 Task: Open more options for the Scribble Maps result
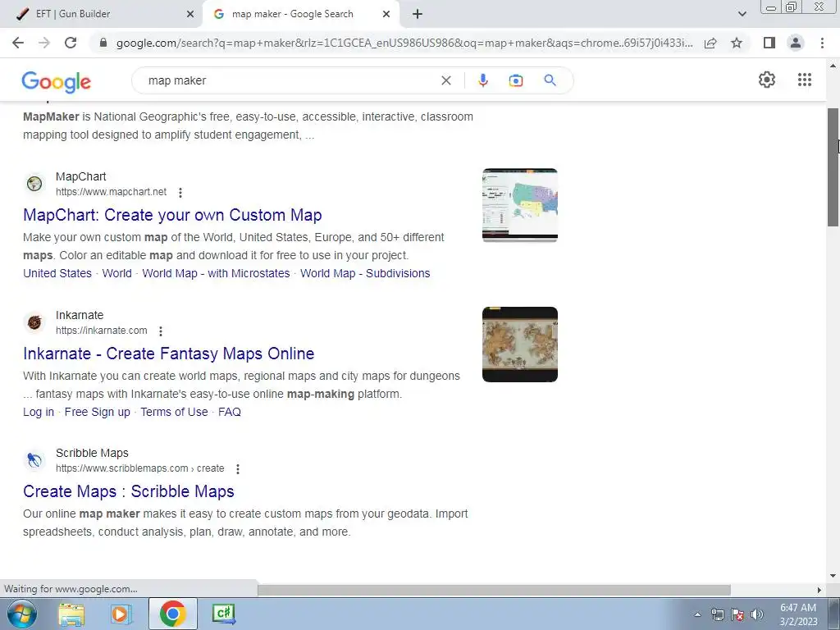[238, 468]
